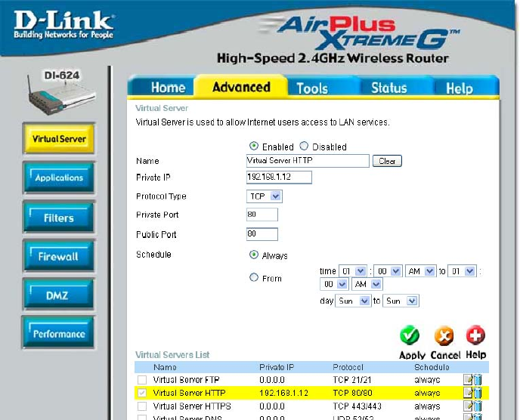Open the Applications section

tap(59, 178)
